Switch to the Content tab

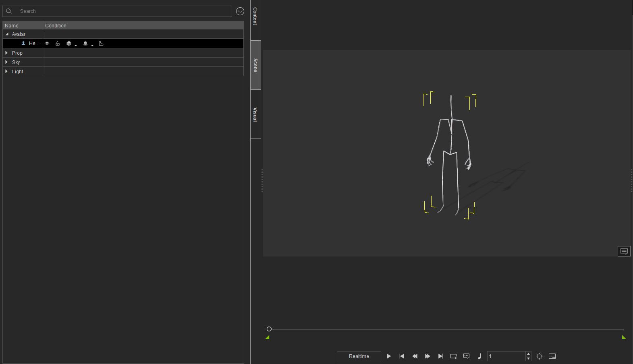pyautogui.click(x=255, y=20)
